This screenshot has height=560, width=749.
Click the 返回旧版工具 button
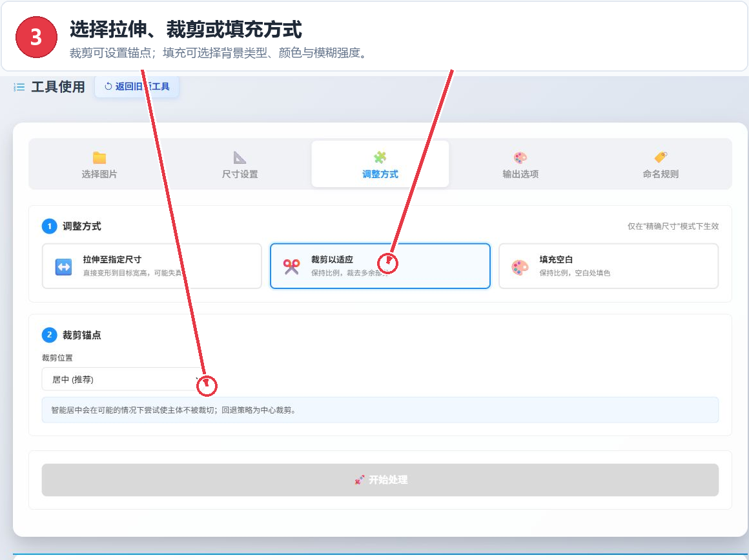pos(137,86)
